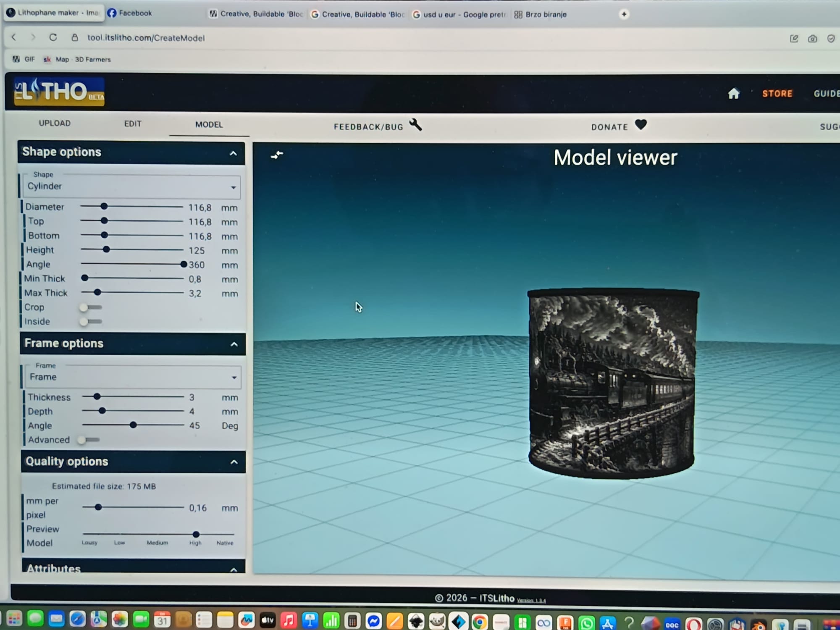This screenshot has height=630, width=840.
Task: Click the DONATE button
Action: click(x=619, y=126)
